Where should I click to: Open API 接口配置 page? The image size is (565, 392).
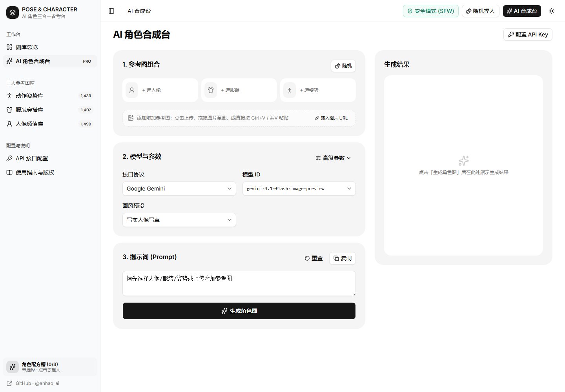click(x=50, y=158)
